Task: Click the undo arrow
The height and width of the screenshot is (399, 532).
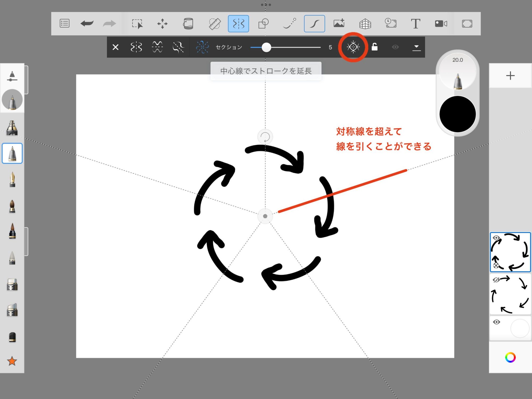Action: click(x=87, y=24)
